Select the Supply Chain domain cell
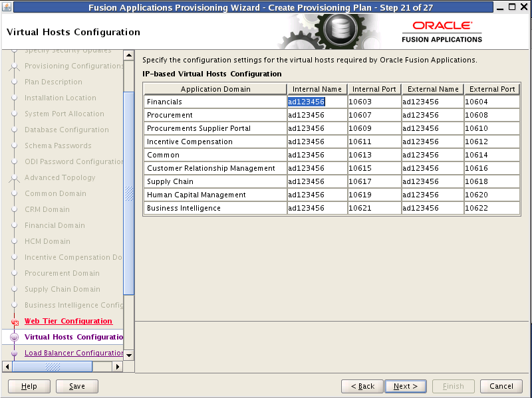This screenshot has width=532, height=398. (215, 181)
